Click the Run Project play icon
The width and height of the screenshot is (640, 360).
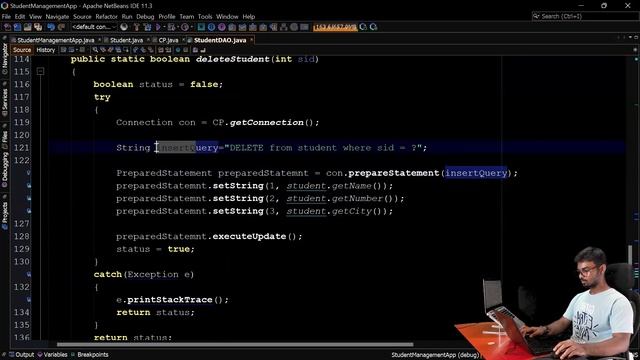coord(158,27)
